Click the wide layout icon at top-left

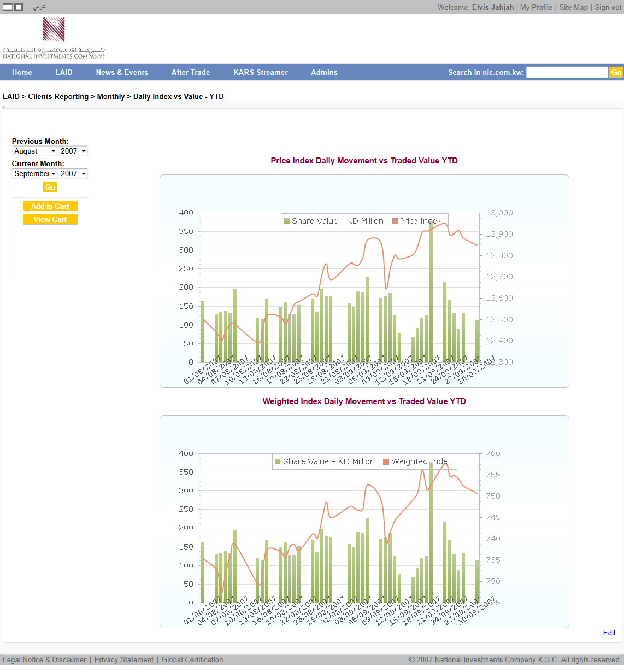pos(8,7)
